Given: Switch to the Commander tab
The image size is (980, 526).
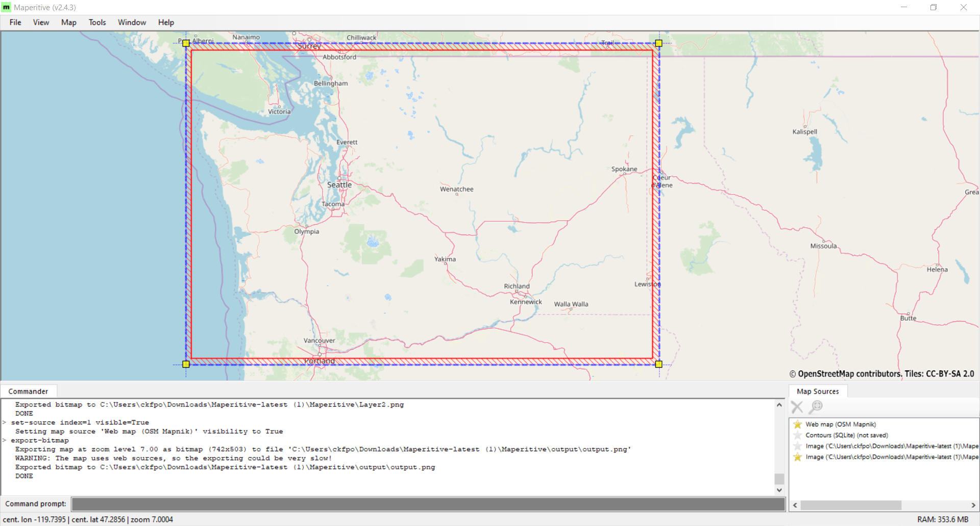Looking at the screenshot, I should (29, 391).
